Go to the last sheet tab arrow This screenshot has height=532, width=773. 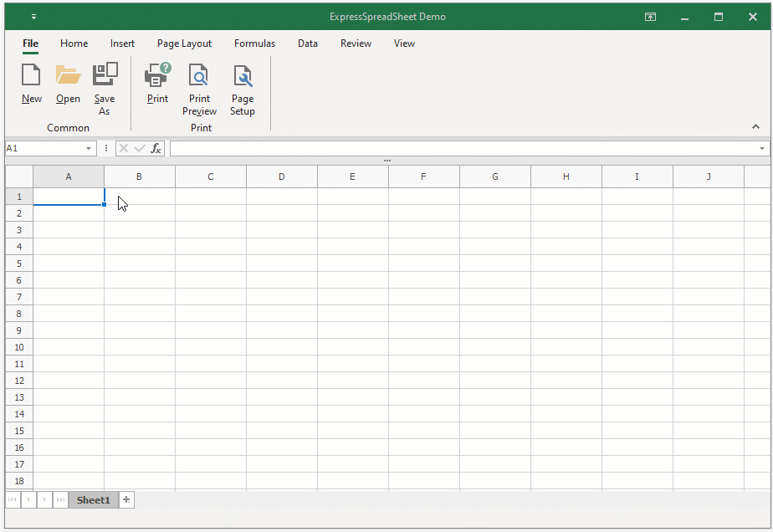pyautogui.click(x=60, y=500)
